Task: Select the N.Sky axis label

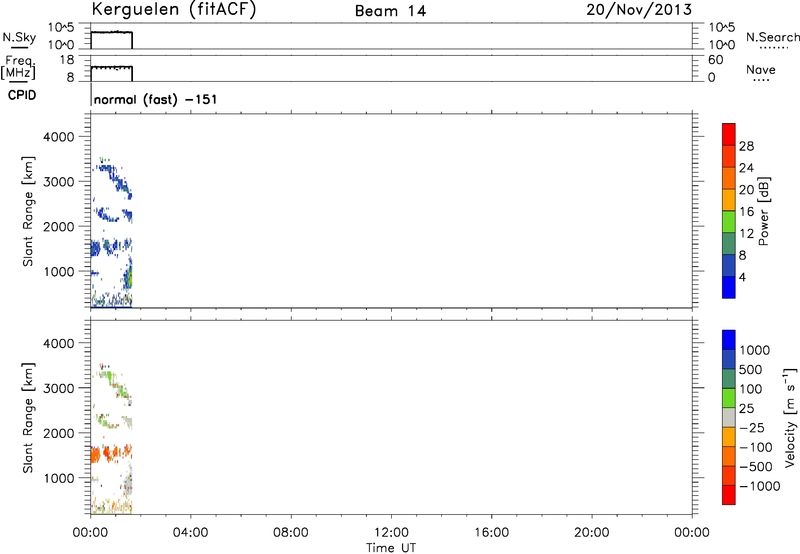Action: point(19,37)
